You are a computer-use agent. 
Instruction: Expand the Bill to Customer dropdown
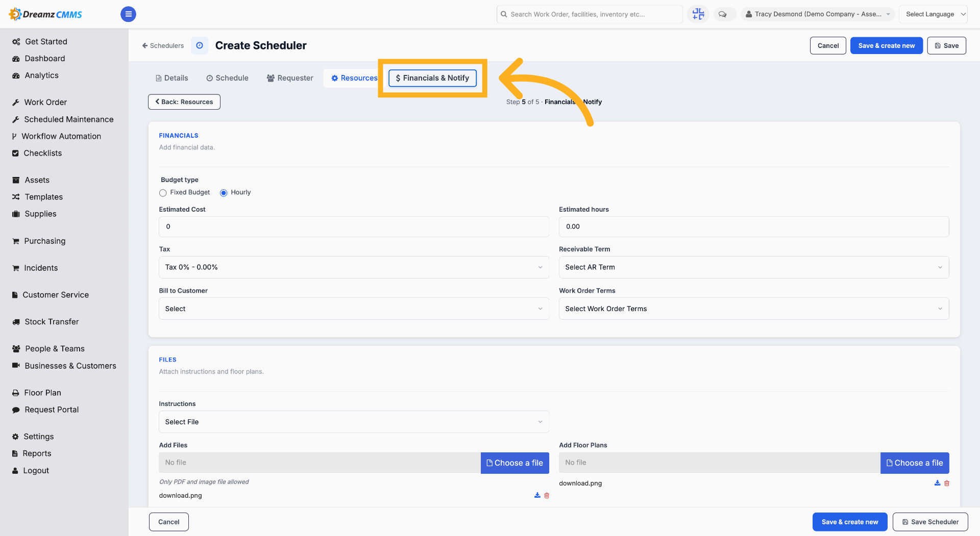354,309
